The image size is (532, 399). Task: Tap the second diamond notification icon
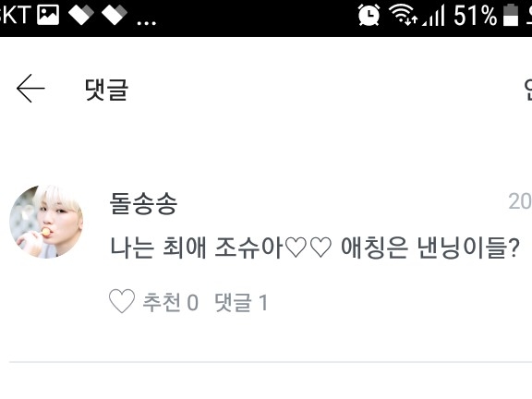pos(115,16)
